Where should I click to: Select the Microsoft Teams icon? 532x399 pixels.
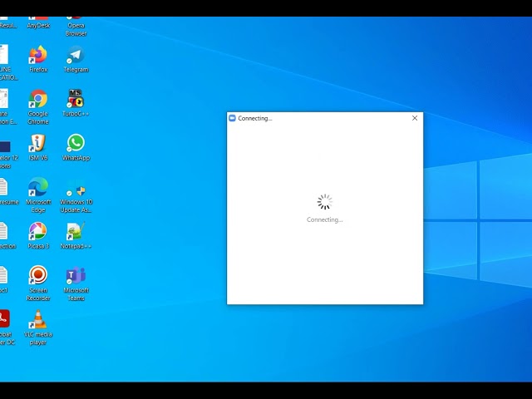pyautogui.click(x=76, y=276)
